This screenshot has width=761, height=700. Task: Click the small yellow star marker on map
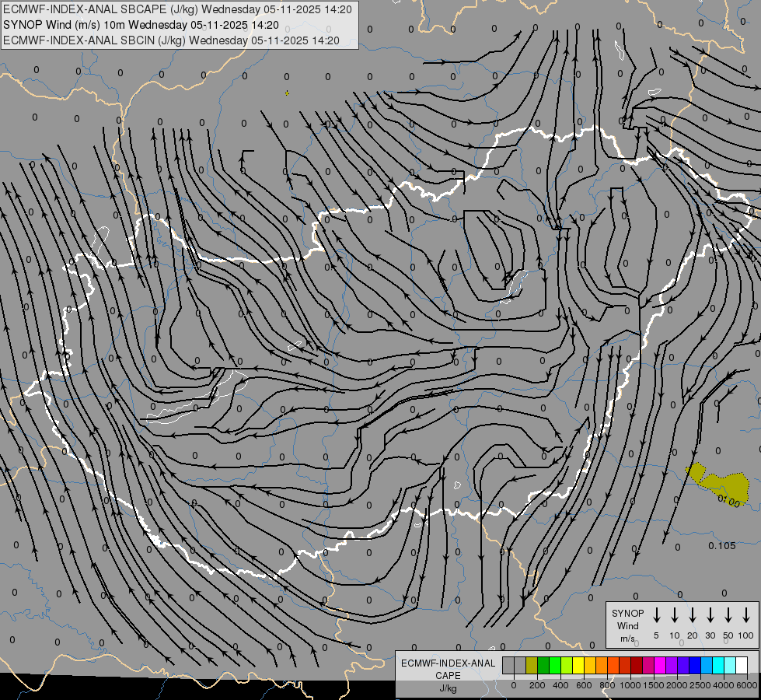(288, 93)
